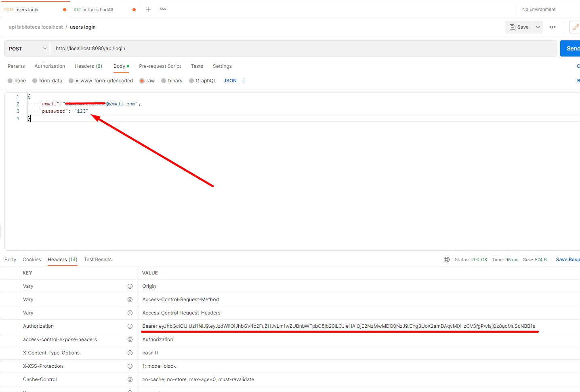The height and width of the screenshot is (392, 580).
Task: Click info icon for Cache-Control row
Action: (x=130, y=379)
